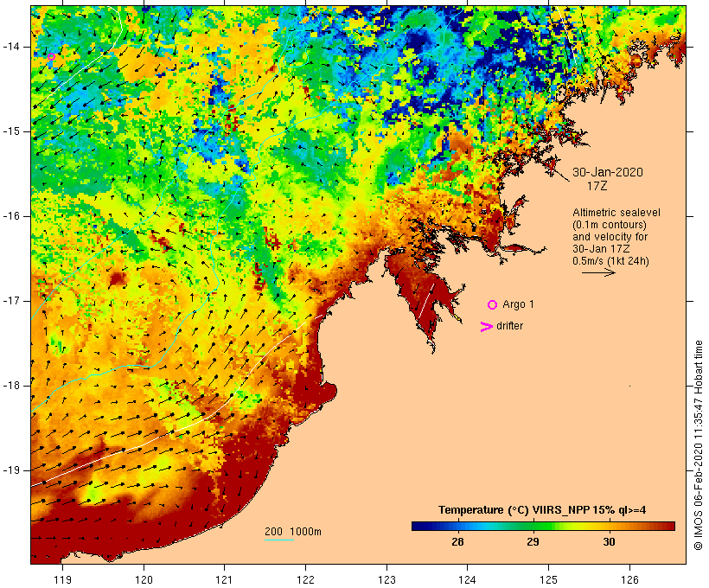This screenshot has height=588, width=709.
Task: Click the longitude label 119
Action: (x=62, y=579)
